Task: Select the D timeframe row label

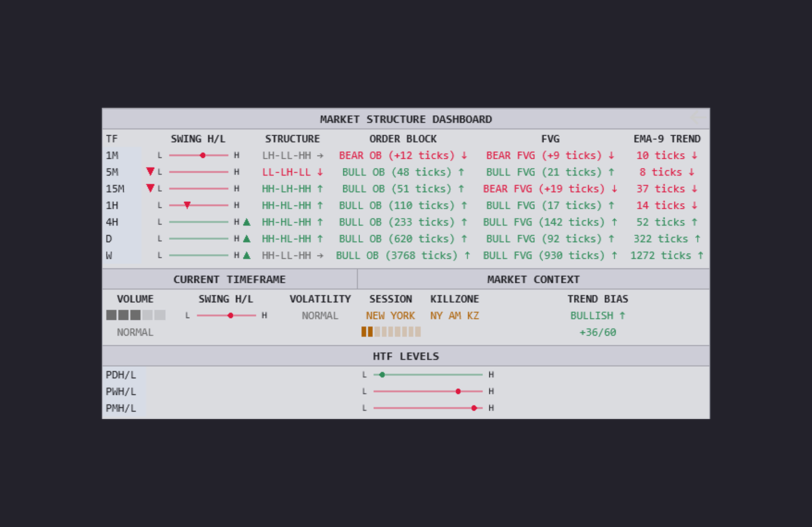Action: (109, 239)
